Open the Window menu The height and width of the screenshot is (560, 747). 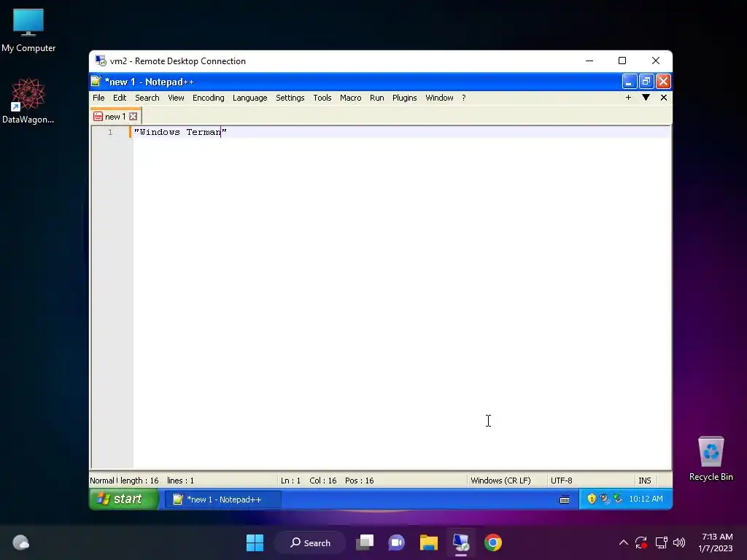pyautogui.click(x=439, y=98)
